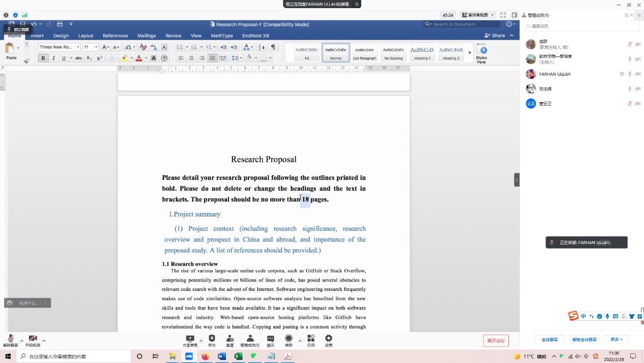This screenshot has height=363, width=644.
Task: Toggle italic formatting button
Action: (53, 58)
